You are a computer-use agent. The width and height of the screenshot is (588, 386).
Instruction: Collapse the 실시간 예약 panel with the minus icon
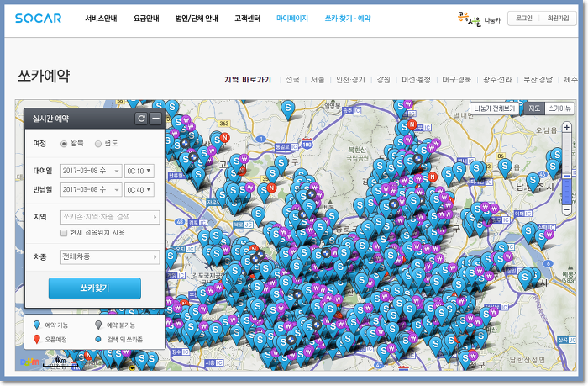point(155,119)
